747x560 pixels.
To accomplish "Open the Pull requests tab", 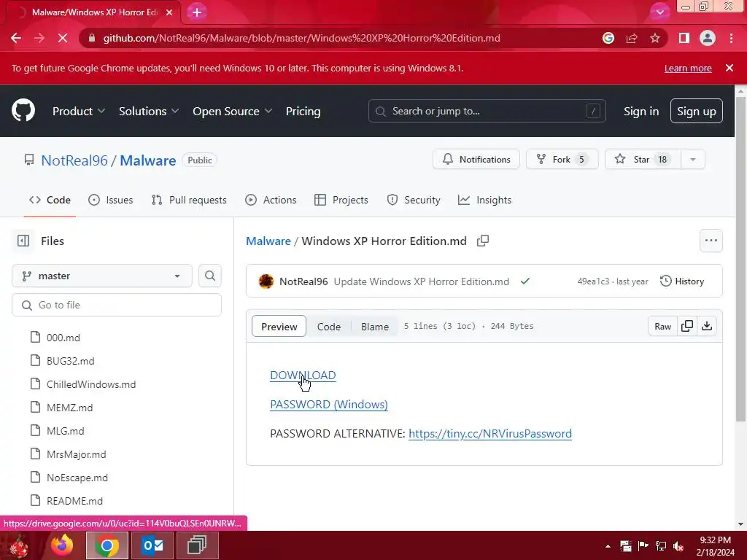I will [189, 200].
